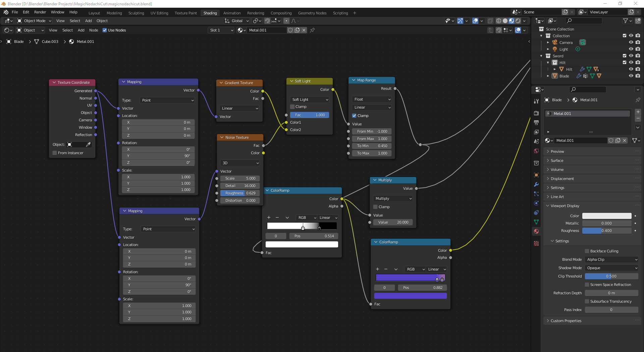
Task: Disable Use Nodes checkbox
Action: pos(105,30)
